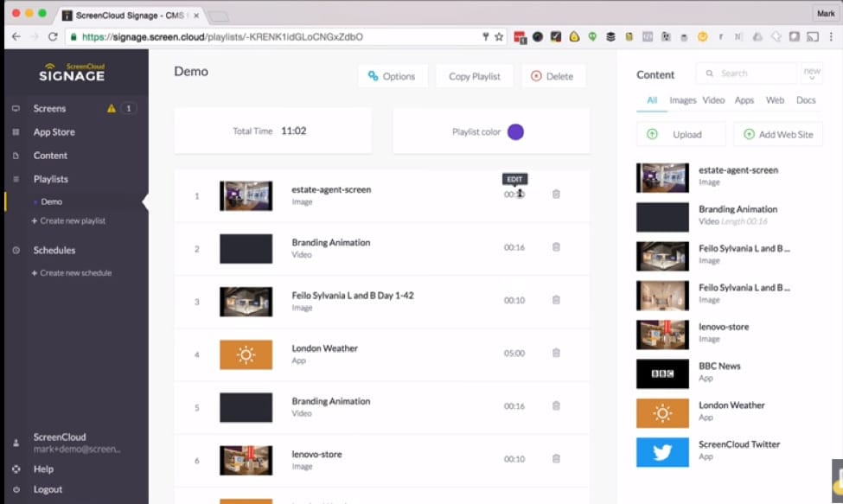Delete estate-agent-screen row with trash icon
The width and height of the screenshot is (843, 504).
point(556,194)
